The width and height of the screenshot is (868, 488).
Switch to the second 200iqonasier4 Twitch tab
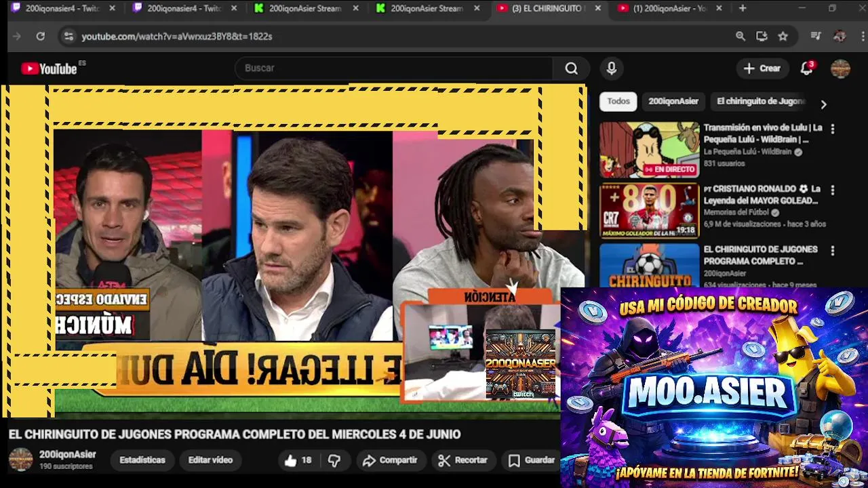pyautogui.click(x=184, y=8)
